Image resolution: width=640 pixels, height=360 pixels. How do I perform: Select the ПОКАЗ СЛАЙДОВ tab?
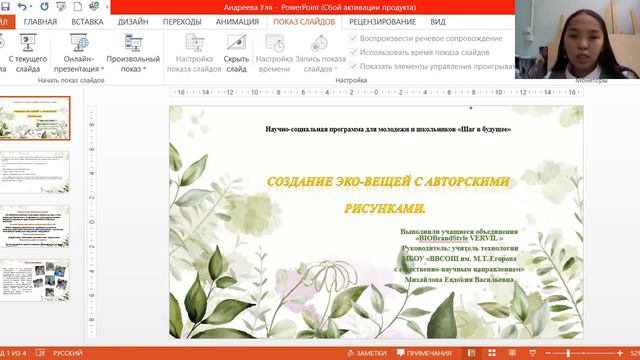tap(304, 22)
